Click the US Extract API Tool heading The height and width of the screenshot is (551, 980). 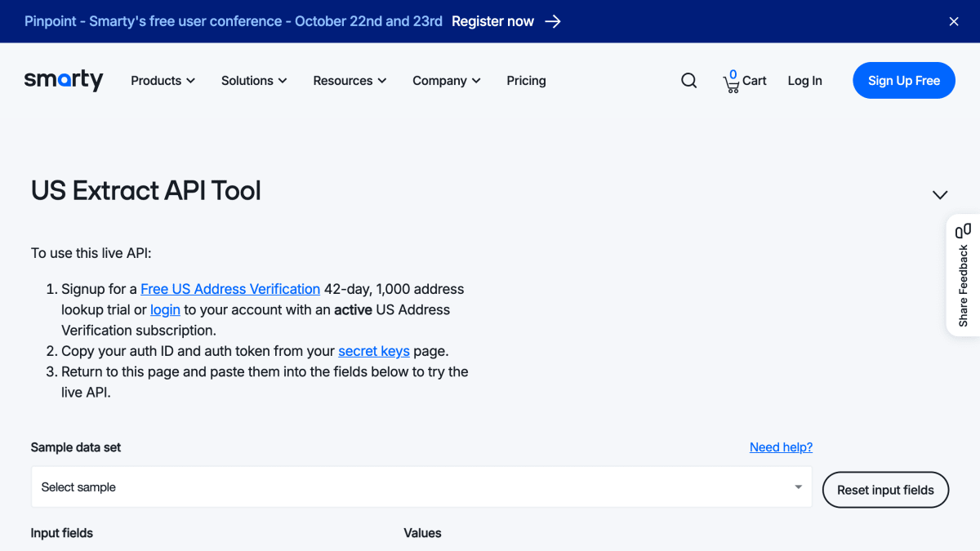146,190
